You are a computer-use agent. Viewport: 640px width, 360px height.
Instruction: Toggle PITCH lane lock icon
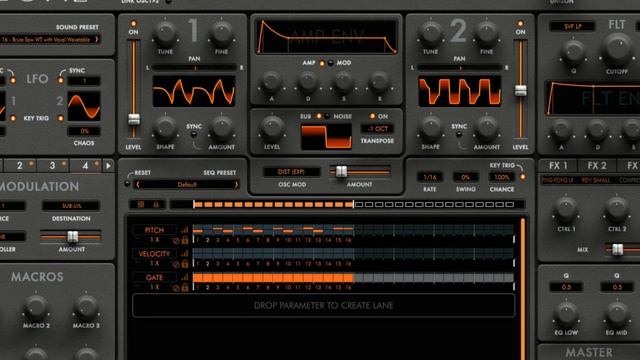click(185, 240)
